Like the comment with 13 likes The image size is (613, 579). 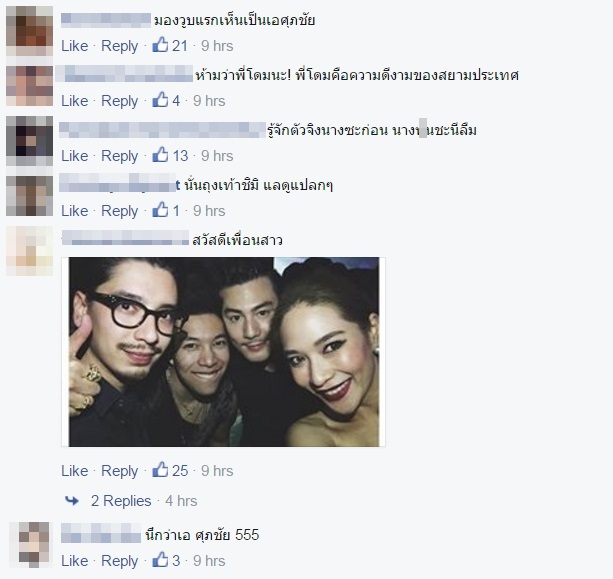[74, 156]
